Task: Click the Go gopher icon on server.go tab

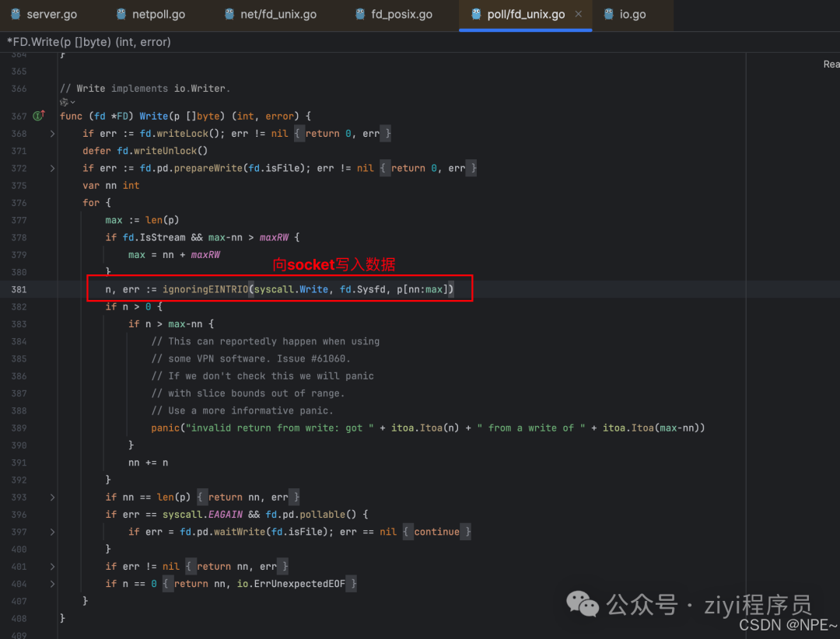Action: 16,14
